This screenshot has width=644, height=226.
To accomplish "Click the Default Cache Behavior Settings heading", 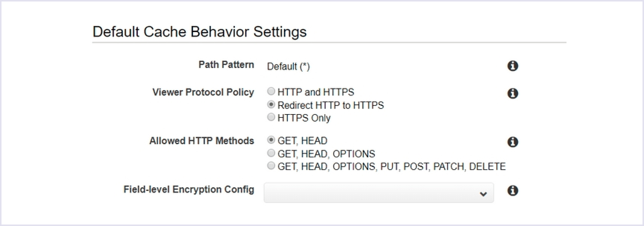I will (199, 32).
